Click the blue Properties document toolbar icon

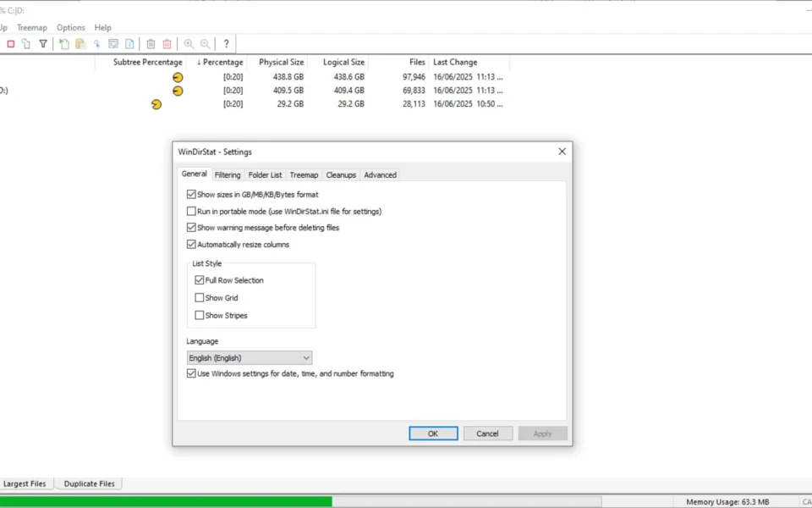pos(129,44)
